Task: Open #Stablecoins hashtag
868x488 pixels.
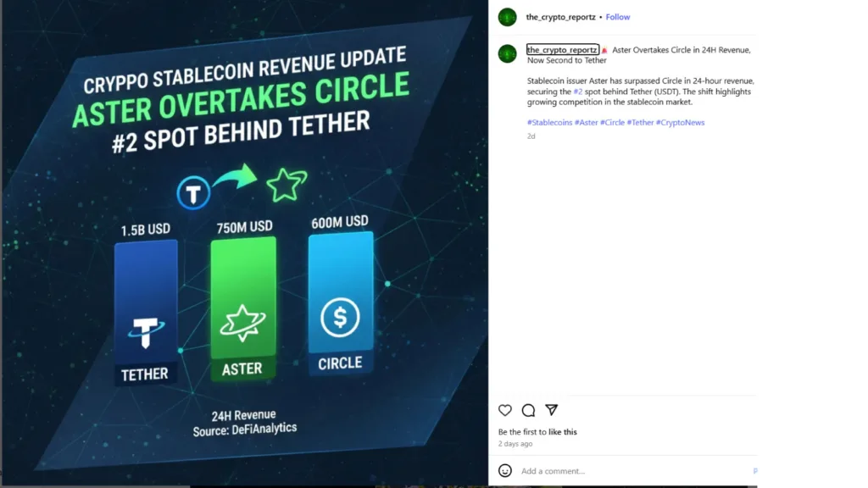Action: coord(549,122)
